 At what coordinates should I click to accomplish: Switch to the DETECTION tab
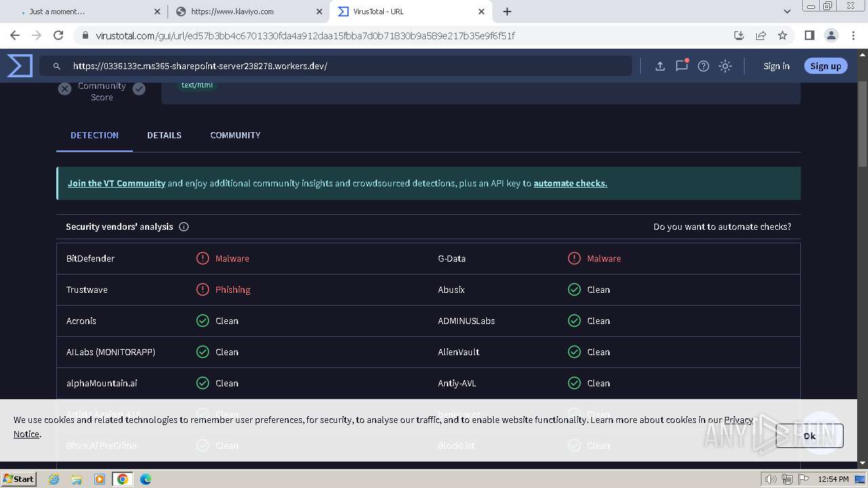pyautogui.click(x=94, y=135)
